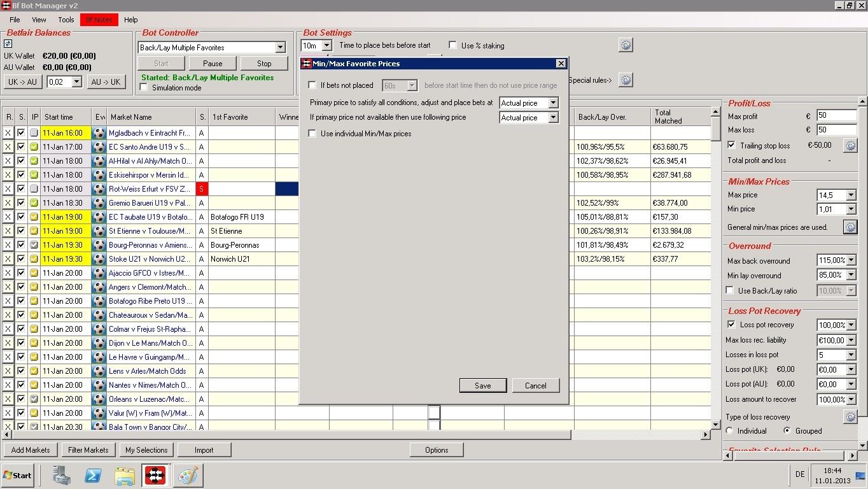
Task: Open the File menu
Action: click(15, 20)
